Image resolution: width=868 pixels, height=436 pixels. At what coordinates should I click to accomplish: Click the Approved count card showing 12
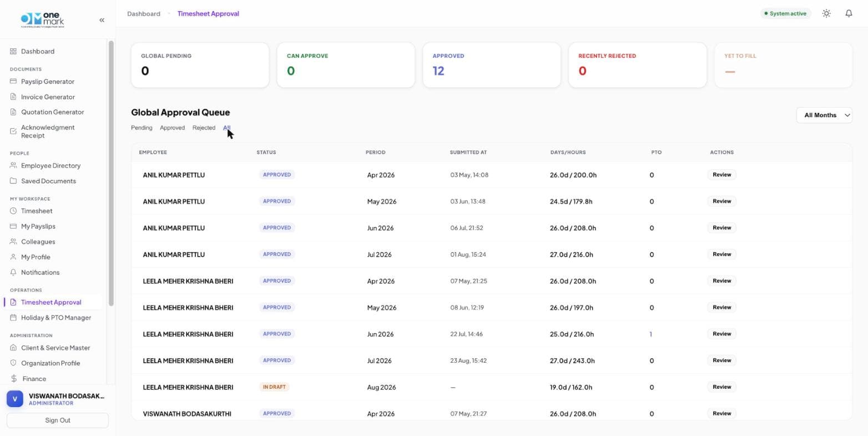pyautogui.click(x=492, y=65)
